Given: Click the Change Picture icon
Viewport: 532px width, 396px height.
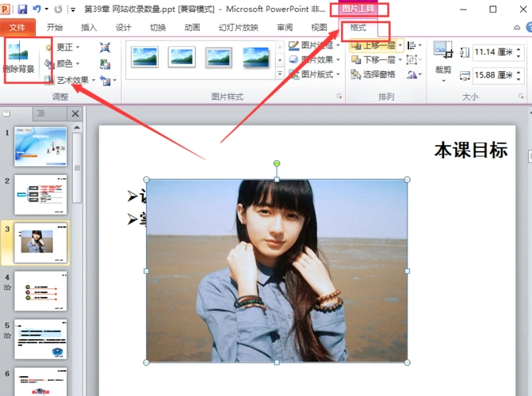Looking at the screenshot, I should pyautogui.click(x=105, y=64).
